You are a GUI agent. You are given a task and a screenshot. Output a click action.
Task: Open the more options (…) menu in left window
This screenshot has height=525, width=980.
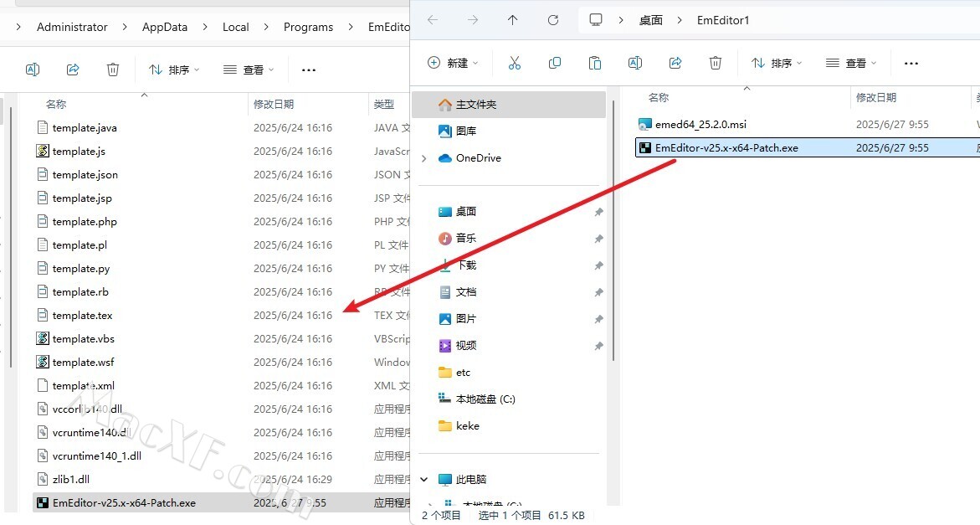(309, 70)
